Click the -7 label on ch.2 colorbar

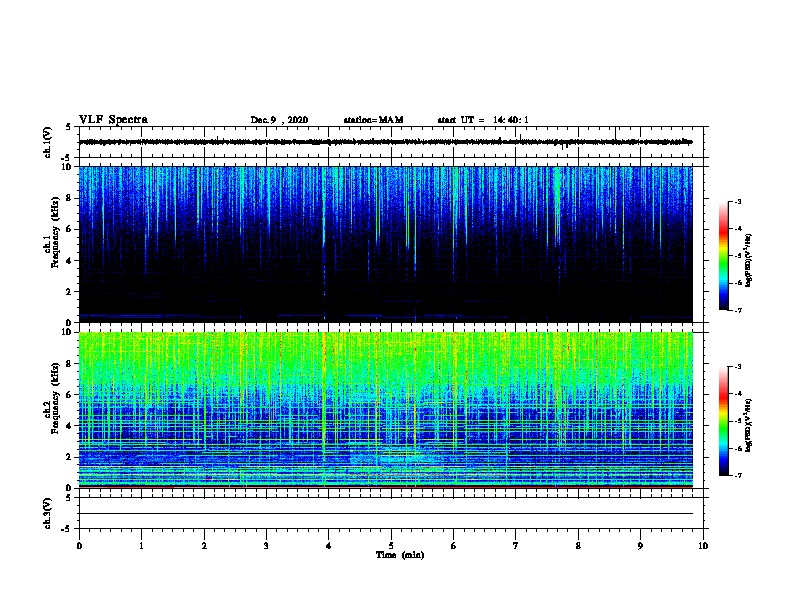738,476
